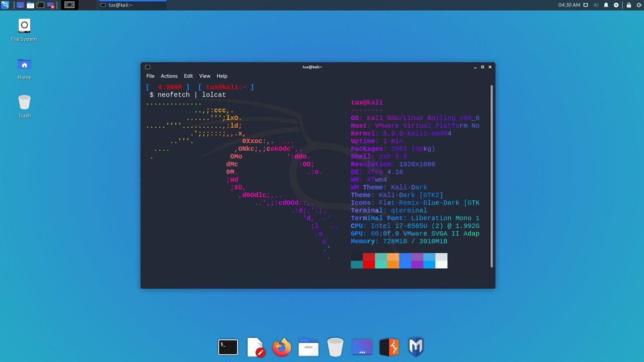This screenshot has width=644, height=362.
Task: Launch Firefox from the dock
Action: point(282,347)
